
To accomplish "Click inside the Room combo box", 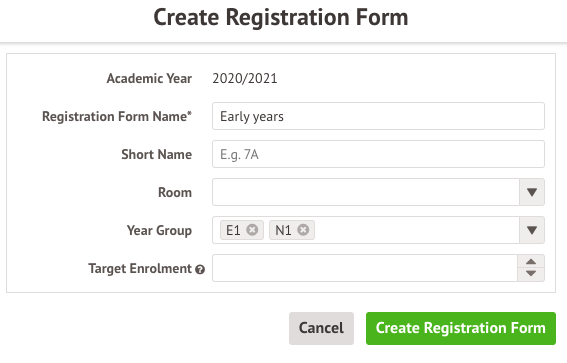I will coord(366,192).
